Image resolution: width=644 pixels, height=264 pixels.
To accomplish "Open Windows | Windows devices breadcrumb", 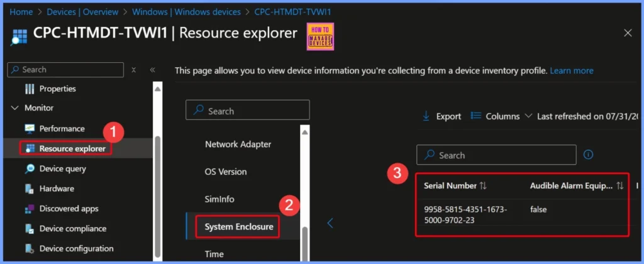I will tap(186, 12).
